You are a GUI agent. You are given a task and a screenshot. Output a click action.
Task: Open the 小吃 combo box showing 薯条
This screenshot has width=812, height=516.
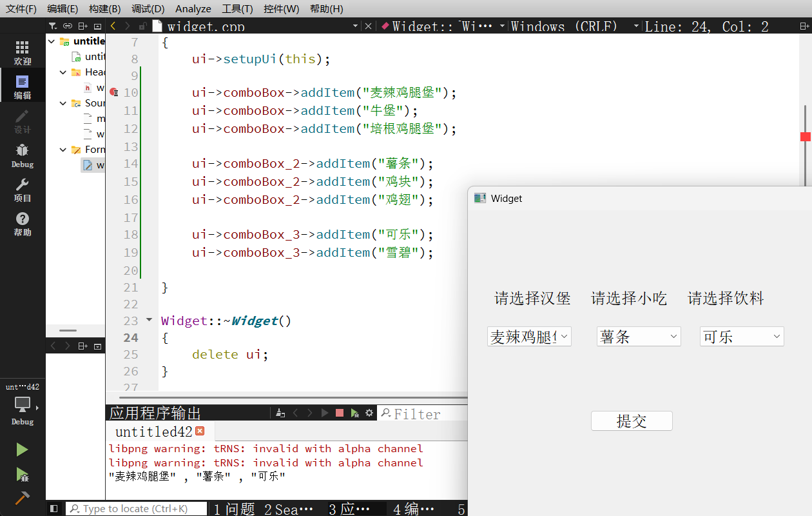[639, 337]
